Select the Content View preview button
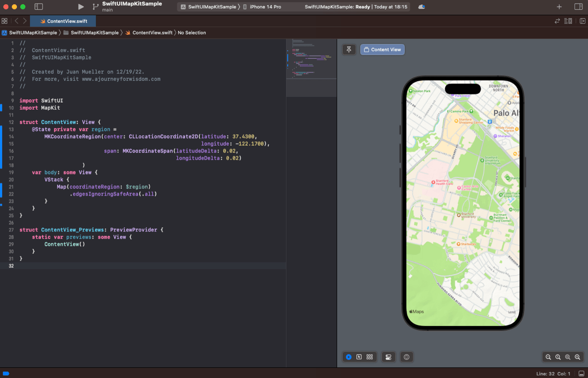 pos(382,50)
